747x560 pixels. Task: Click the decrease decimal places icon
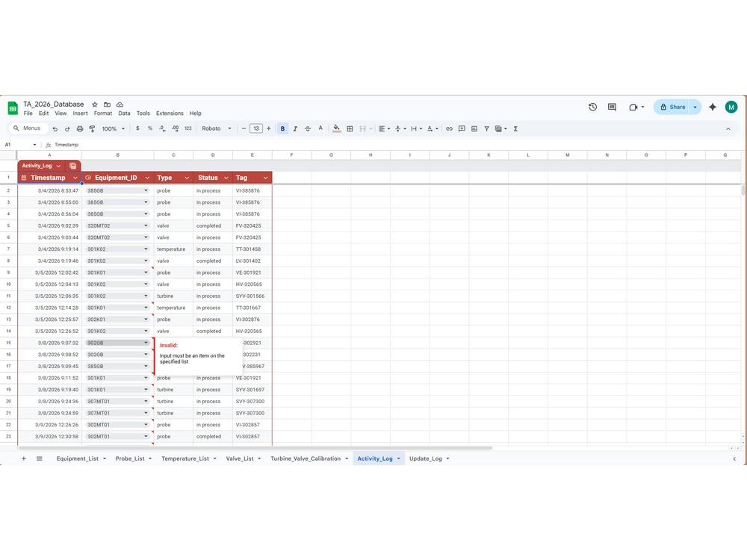[x=162, y=128]
